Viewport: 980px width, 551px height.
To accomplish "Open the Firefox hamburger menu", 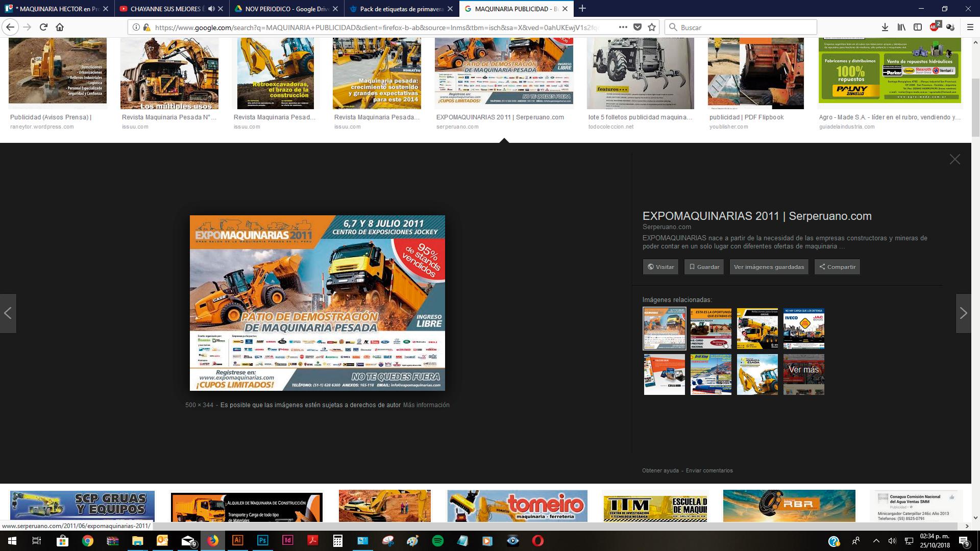I will pyautogui.click(x=970, y=28).
